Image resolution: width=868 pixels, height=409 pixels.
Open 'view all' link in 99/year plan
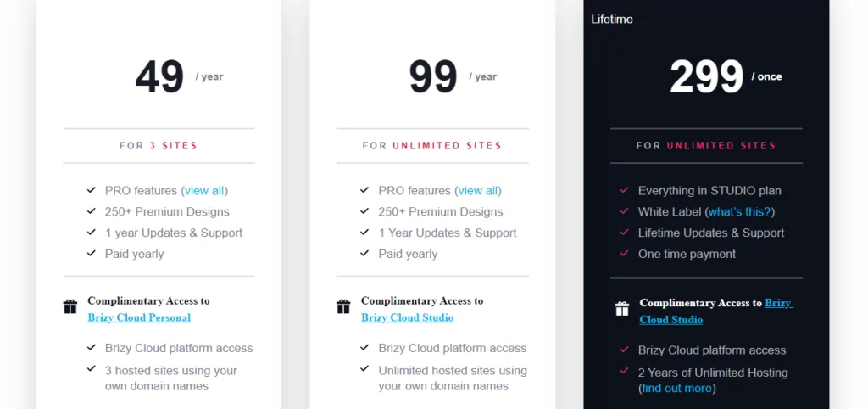[478, 191]
